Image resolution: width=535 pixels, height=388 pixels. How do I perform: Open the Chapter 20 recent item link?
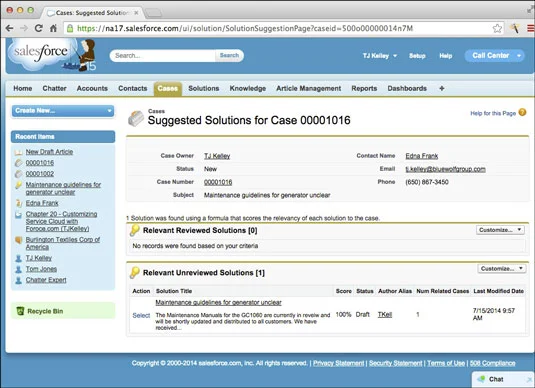tap(61, 221)
